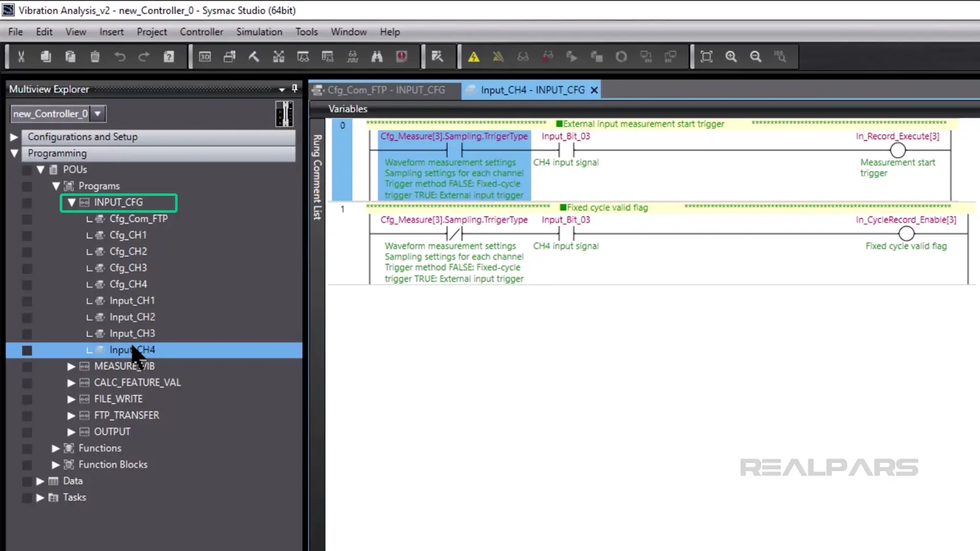Click the Zoom to fit icon
Screen dimensions: 980x551
706,57
